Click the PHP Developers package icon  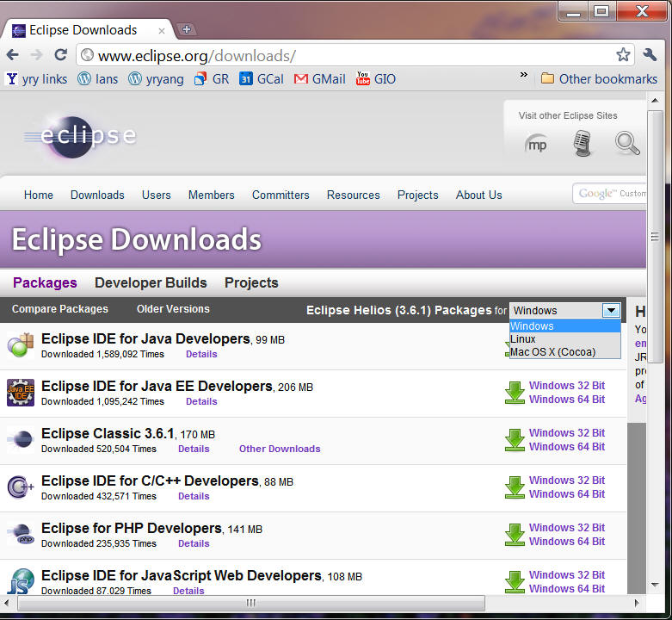tap(21, 534)
